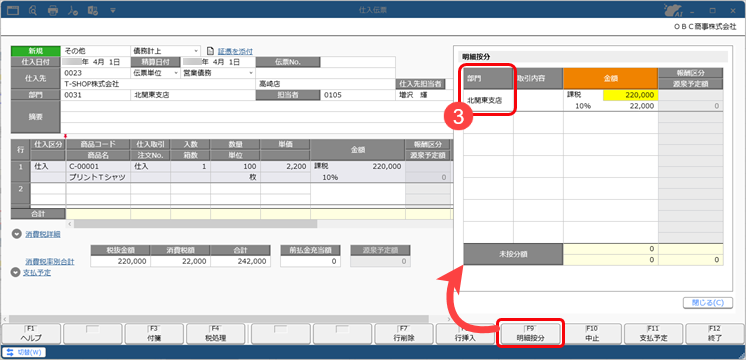
Task: Click the 取引内容 column header in 明細按分
Action: (x=538, y=78)
